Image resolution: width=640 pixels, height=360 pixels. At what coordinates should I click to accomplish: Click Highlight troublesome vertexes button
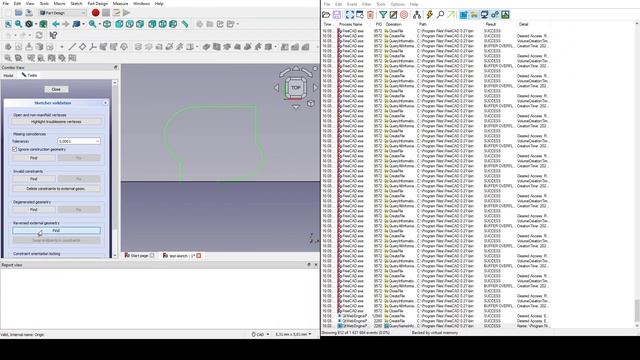(x=56, y=122)
